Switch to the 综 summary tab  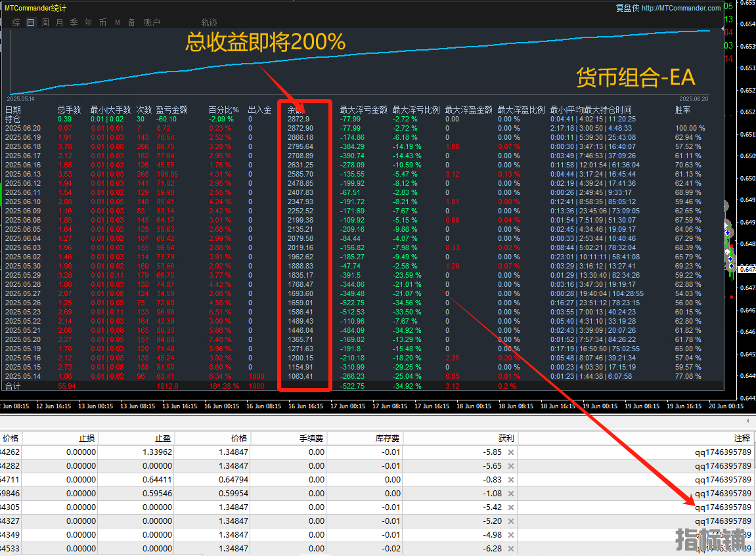coord(16,22)
